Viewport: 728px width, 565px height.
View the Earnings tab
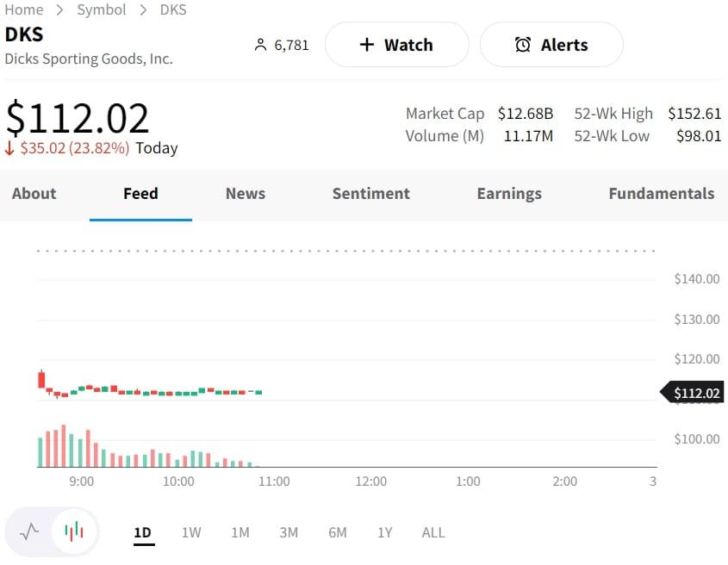(x=509, y=194)
